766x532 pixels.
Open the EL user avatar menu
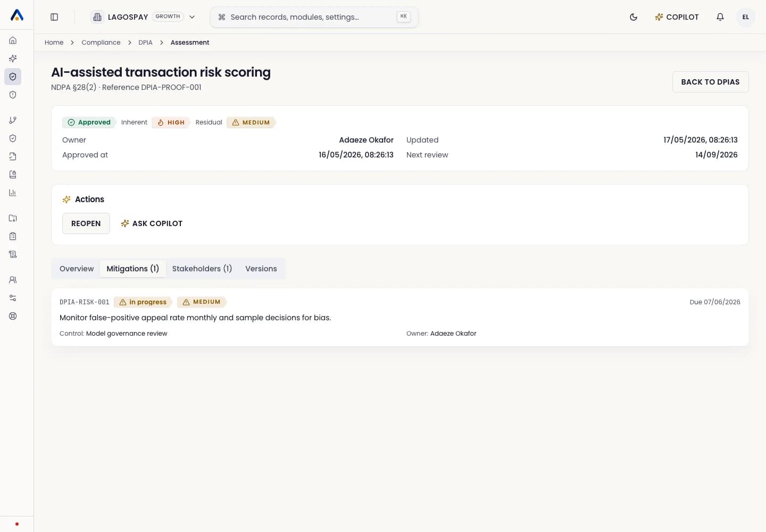746,17
